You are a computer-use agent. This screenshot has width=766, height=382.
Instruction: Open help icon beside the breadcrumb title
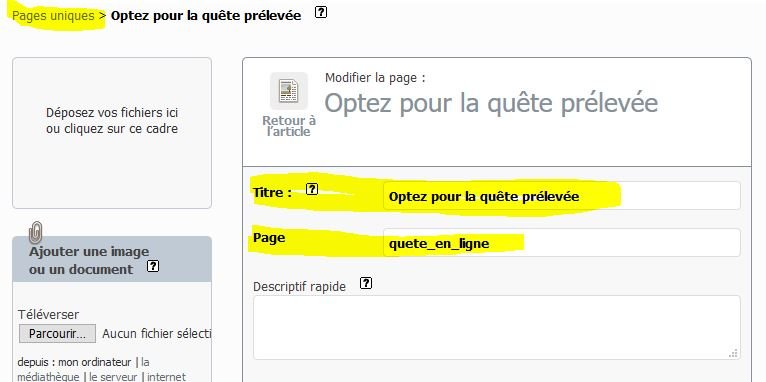pyautogui.click(x=320, y=12)
